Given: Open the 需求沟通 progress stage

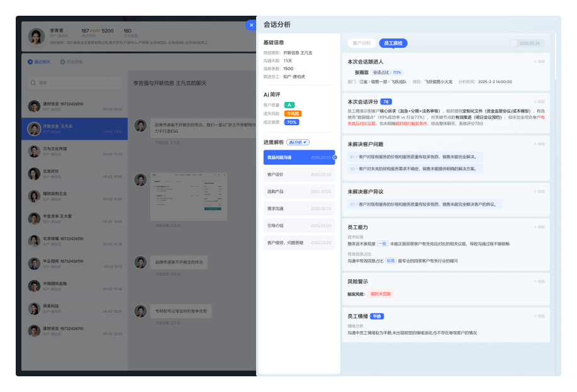Looking at the screenshot, I should point(299,208).
